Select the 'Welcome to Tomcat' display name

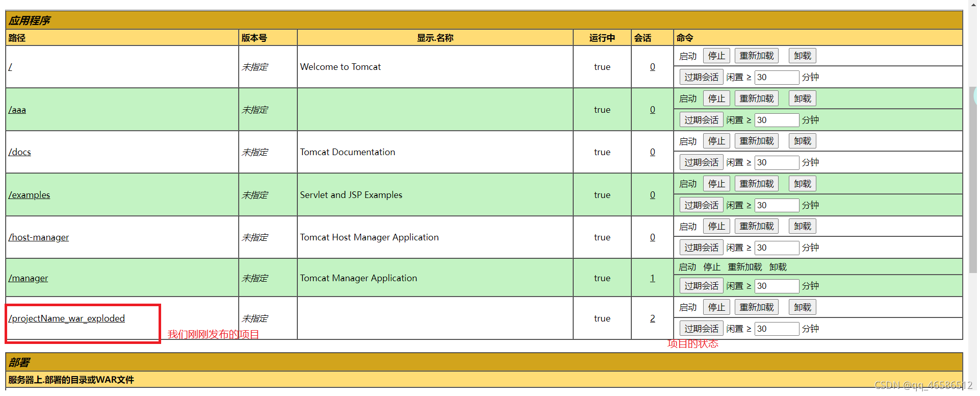coord(341,67)
